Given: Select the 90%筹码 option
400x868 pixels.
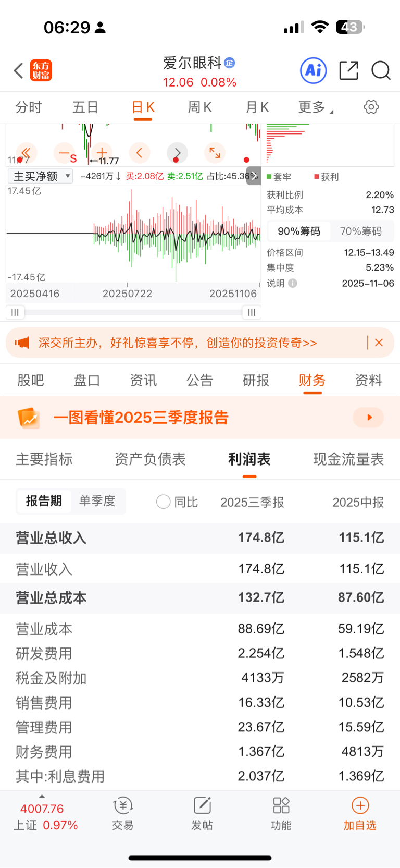Looking at the screenshot, I should point(299,231).
